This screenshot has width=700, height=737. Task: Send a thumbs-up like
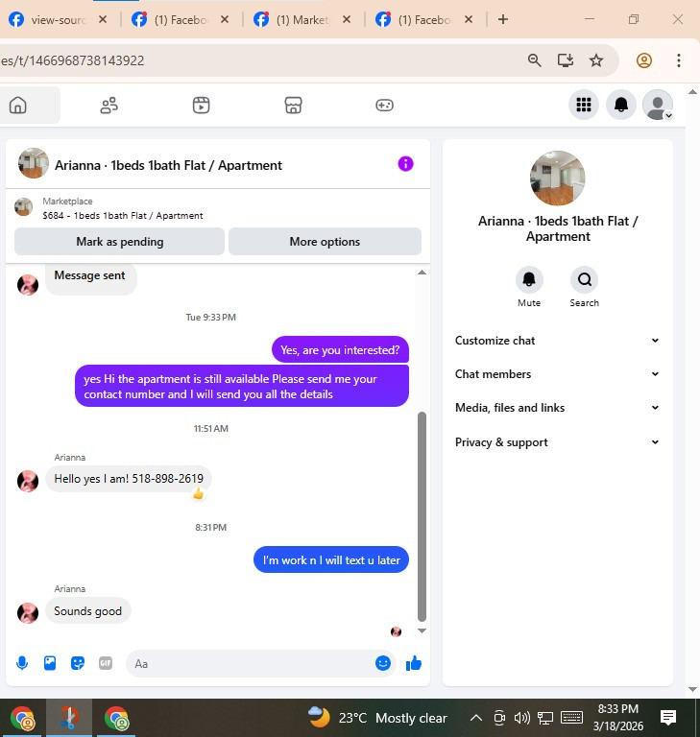(x=414, y=663)
